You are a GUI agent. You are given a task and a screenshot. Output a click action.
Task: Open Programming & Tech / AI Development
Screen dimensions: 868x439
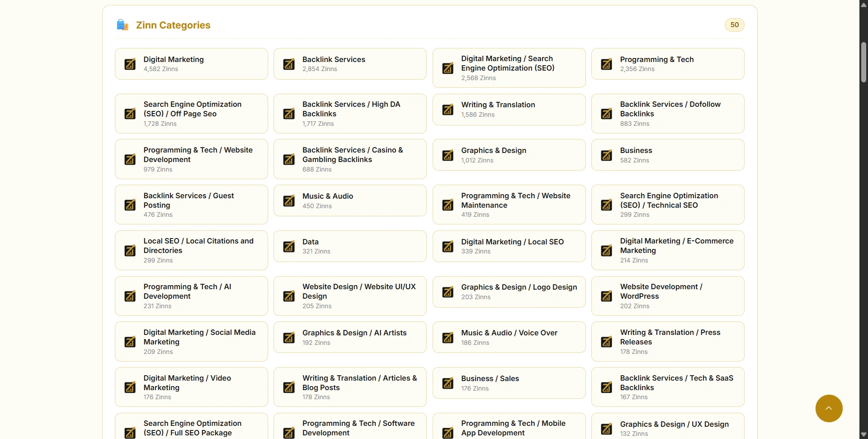pyautogui.click(x=191, y=296)
